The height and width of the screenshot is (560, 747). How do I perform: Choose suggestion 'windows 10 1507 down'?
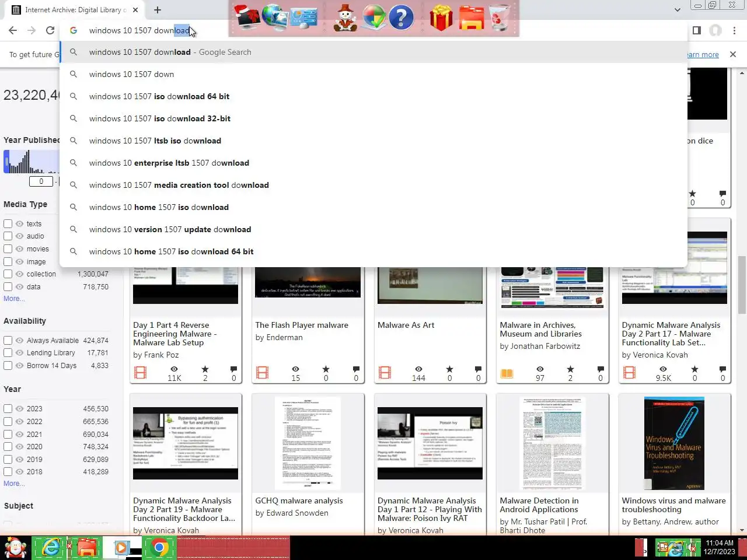tap(373, 74)
